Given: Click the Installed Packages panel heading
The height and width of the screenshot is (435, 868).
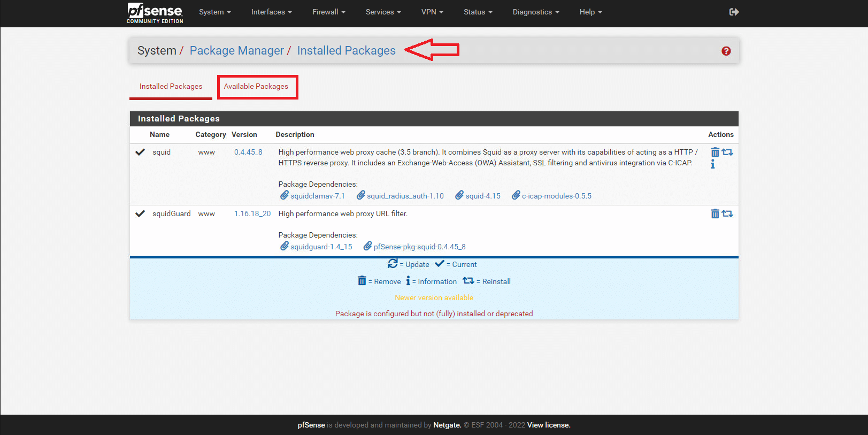Looking at the screenshot, I should [179, 119].
